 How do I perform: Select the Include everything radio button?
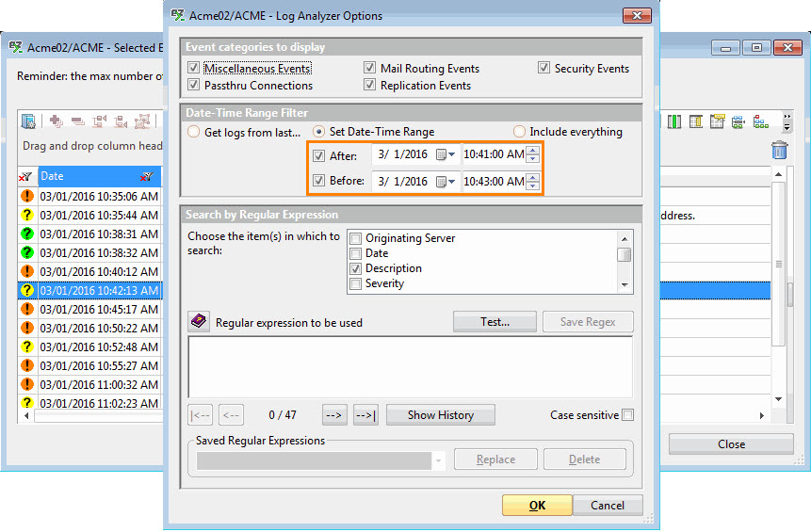(x=520, y=132)
